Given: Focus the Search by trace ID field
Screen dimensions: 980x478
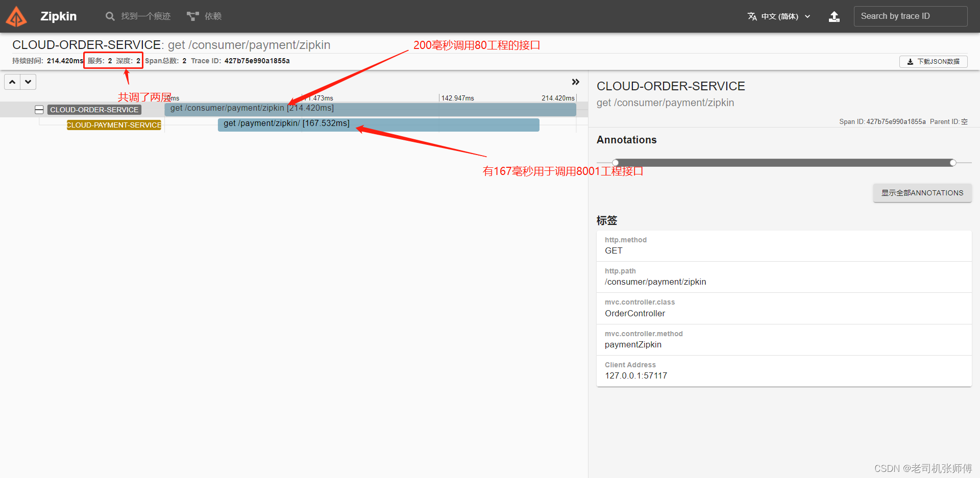Looking at the screenshot, I should (x=910, y=16).
